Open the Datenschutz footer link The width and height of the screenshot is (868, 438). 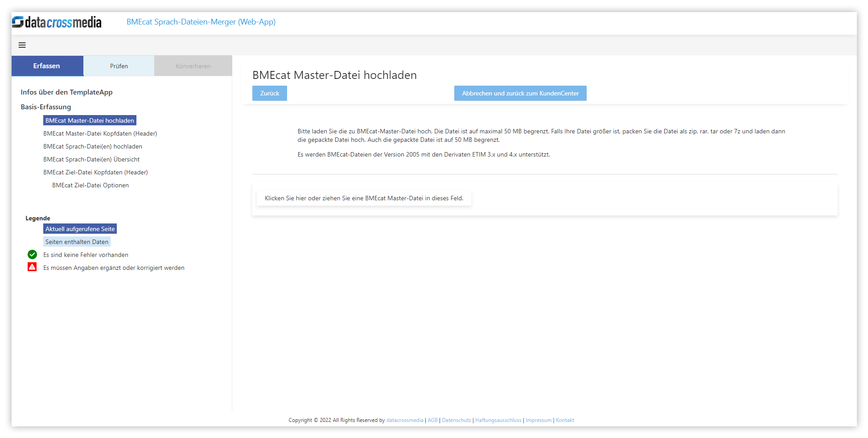pos(457,420)
